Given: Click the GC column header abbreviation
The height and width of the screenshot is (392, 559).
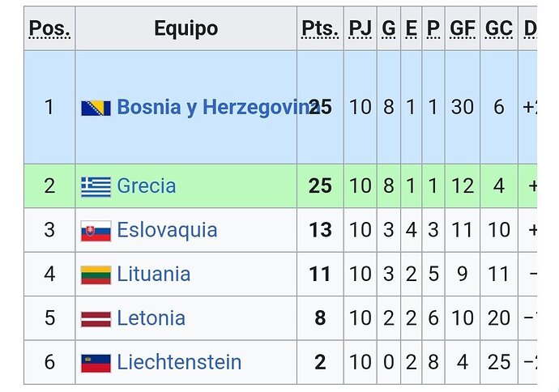Looking at the screenshot, I should 499,28.
